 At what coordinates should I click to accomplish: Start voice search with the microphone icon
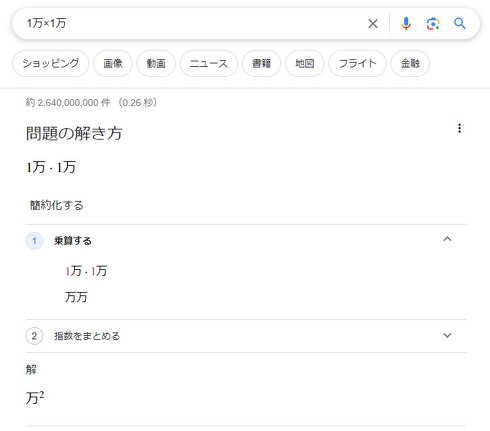coord(406,24)
